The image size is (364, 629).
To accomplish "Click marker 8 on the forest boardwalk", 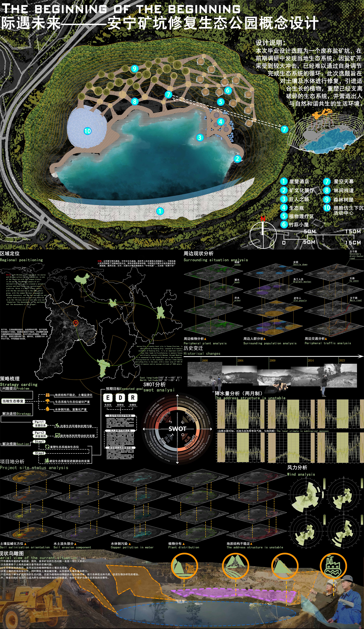I will point(135,101).
